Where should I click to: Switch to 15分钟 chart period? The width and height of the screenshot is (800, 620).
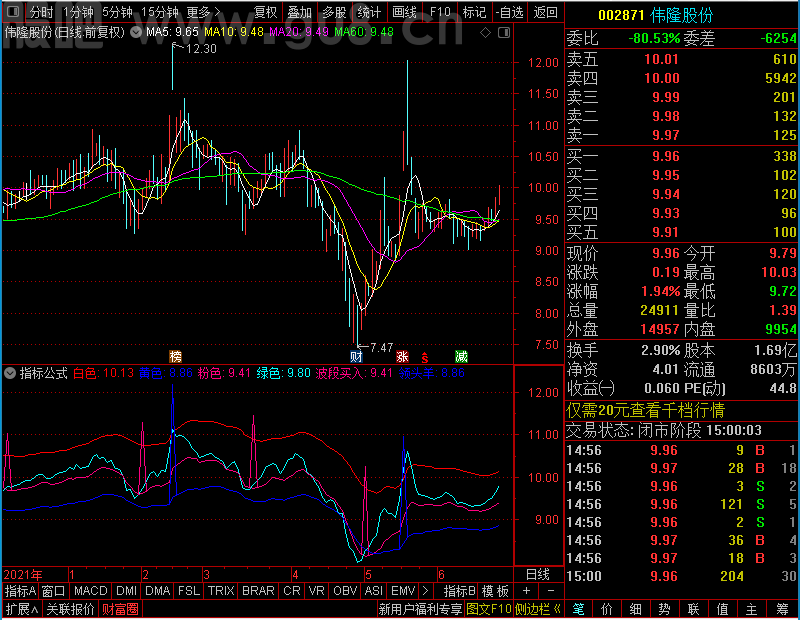click(159, 12)
